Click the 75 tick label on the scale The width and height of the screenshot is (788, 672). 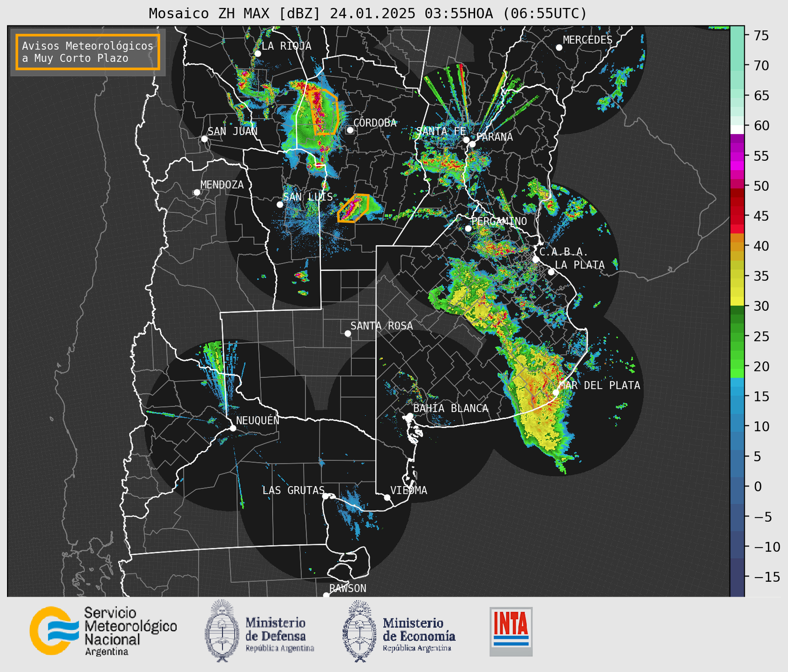coord(761,36)
